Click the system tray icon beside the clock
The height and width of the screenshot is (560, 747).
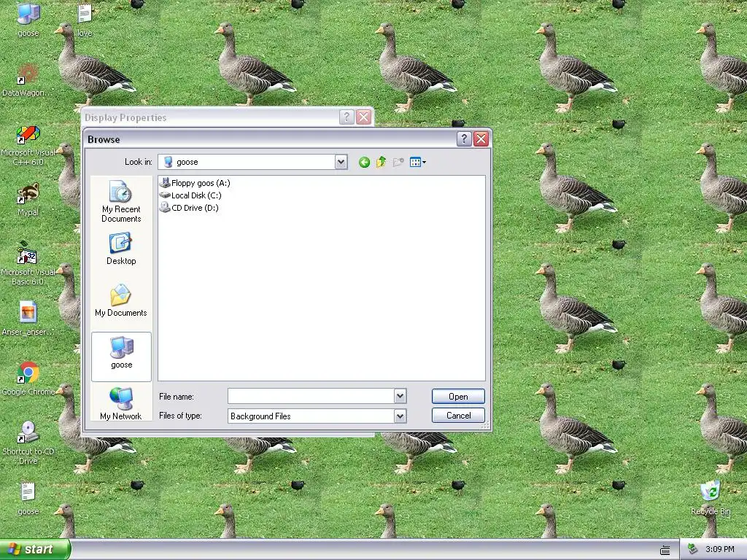click(693, 550)
